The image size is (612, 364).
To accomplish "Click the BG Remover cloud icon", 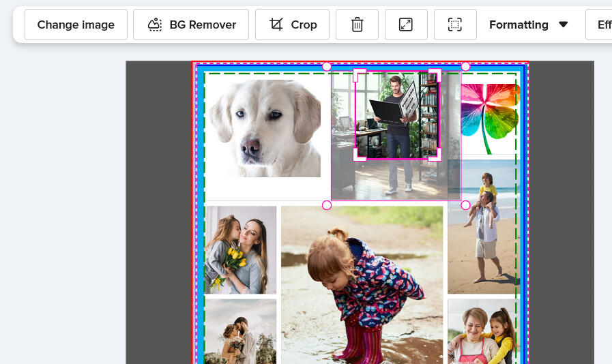I will click(x=155, y=25).
